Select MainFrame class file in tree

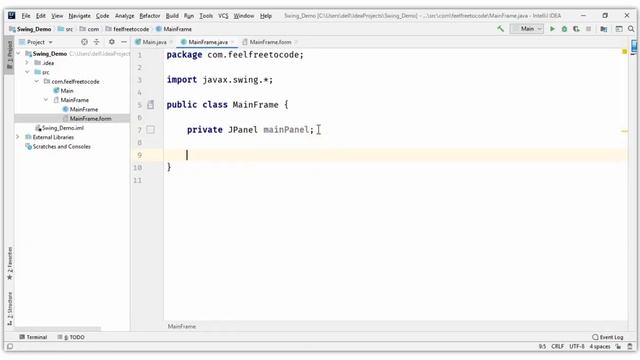[80, 109]
